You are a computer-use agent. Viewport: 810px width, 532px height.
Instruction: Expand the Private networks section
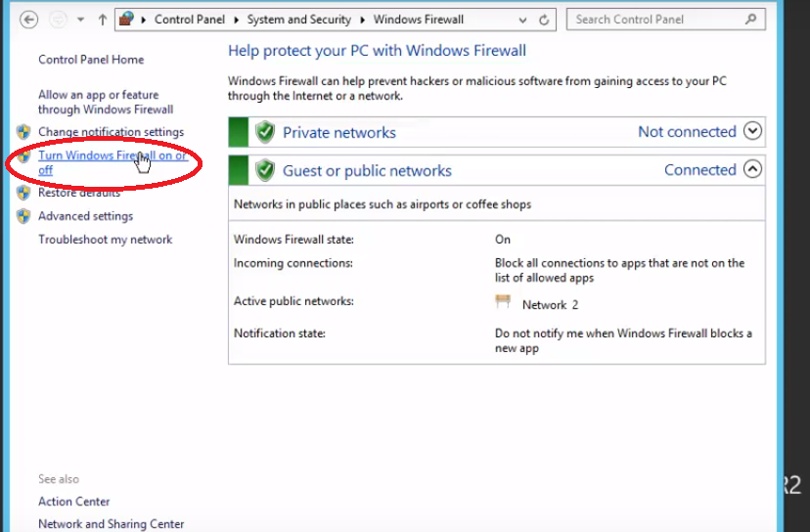[x=752, y=131]
